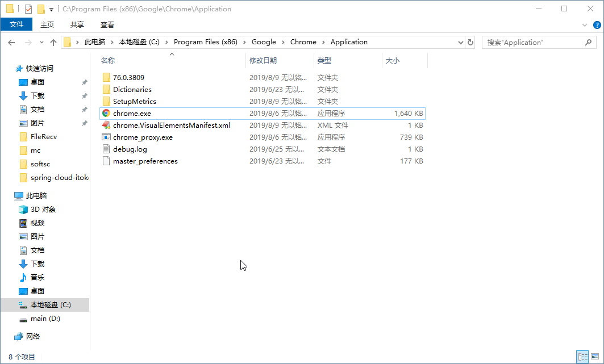Click the 1,640 KB size value
Viewport: 604px width, 364px height.
click(409, 113)
